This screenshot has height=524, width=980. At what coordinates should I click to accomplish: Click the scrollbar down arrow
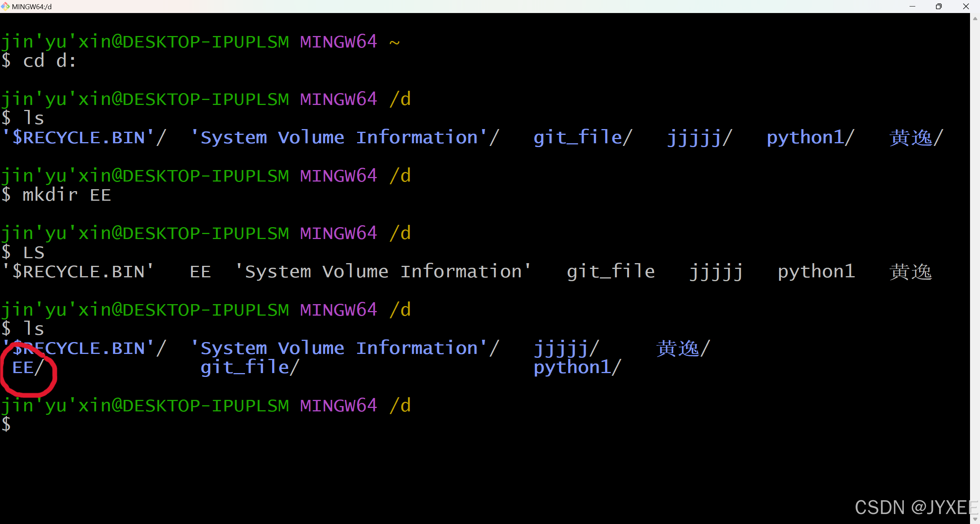(975, 519)
